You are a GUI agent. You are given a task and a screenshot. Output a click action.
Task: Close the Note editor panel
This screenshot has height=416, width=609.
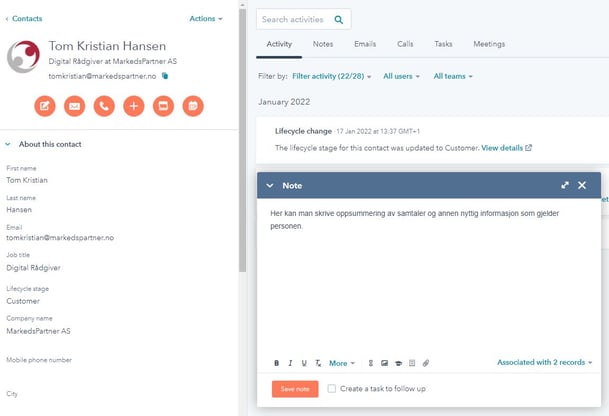[x=582, y=185]
